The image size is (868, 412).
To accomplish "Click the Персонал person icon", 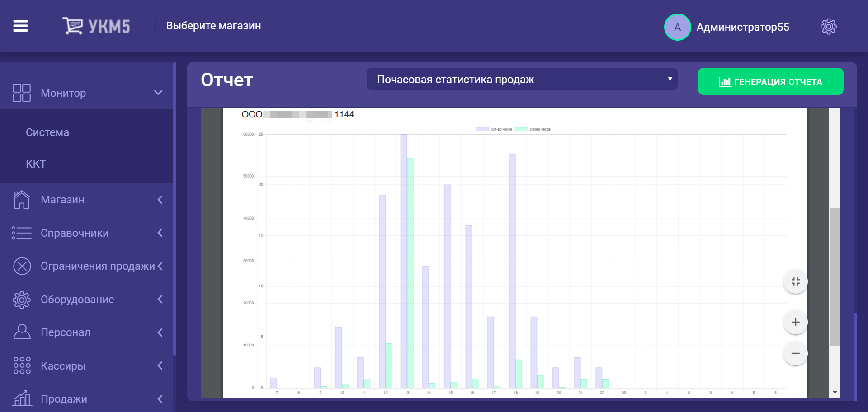I will point(22,332).
